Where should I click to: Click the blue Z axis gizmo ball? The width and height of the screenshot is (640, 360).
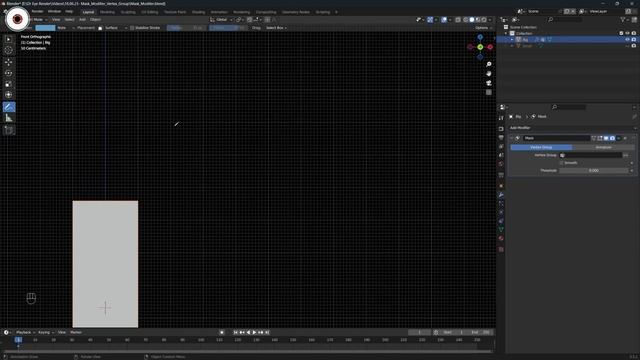tap(480, 38)
